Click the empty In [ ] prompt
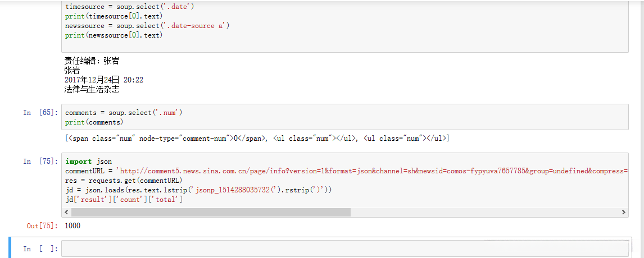This screenshot has width=644, height=258. pos(40,249)
